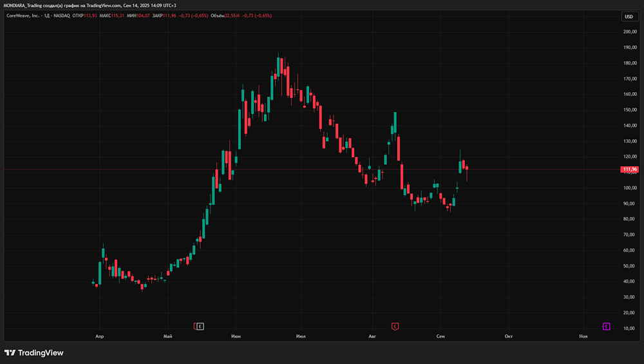Click the low value 104,07
644x364 pixels.
[x=144, y=15]
